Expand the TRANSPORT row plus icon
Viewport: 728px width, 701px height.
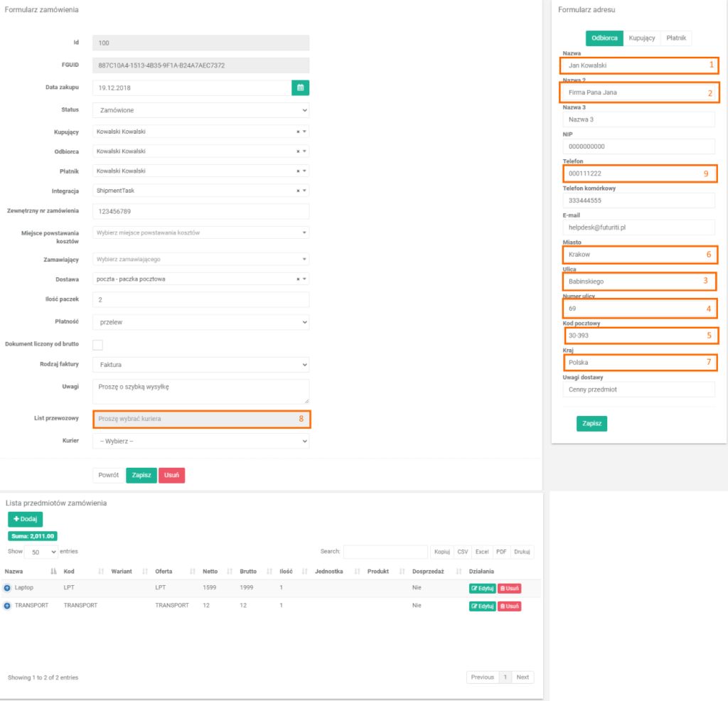[x=7, y=606]
